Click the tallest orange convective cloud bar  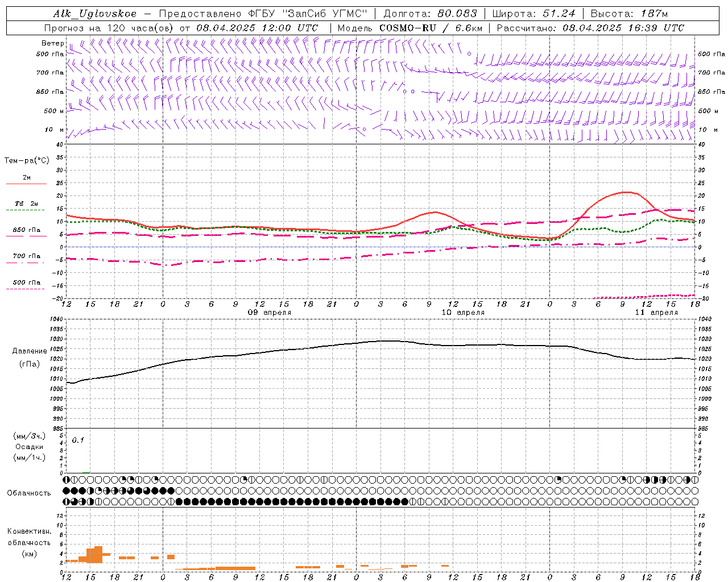(98, 555)
